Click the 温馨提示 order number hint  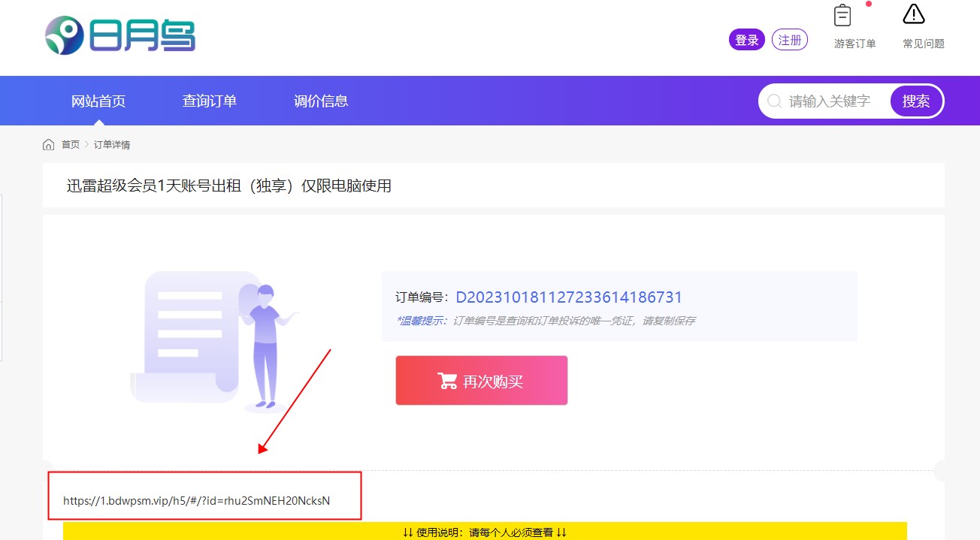[546, 321]
